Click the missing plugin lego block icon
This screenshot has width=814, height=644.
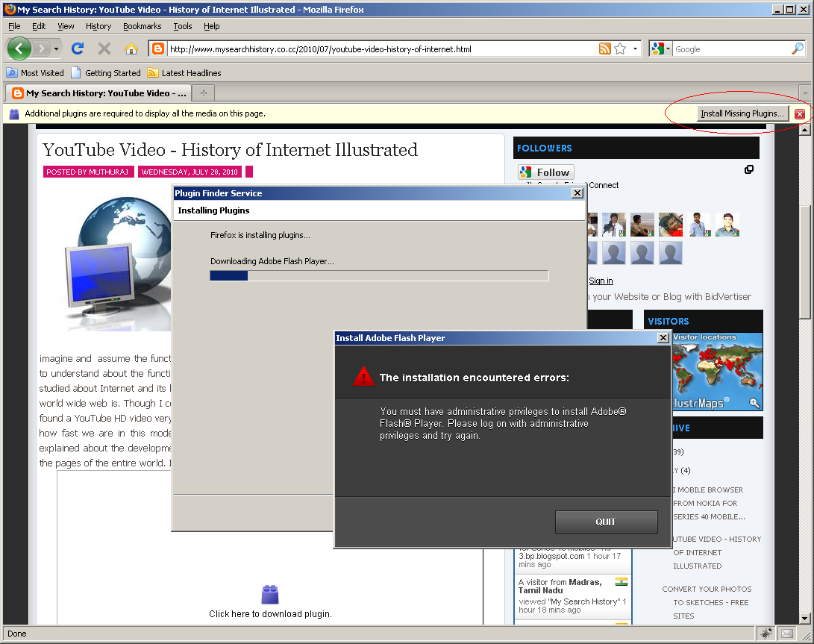pos(270,595)
